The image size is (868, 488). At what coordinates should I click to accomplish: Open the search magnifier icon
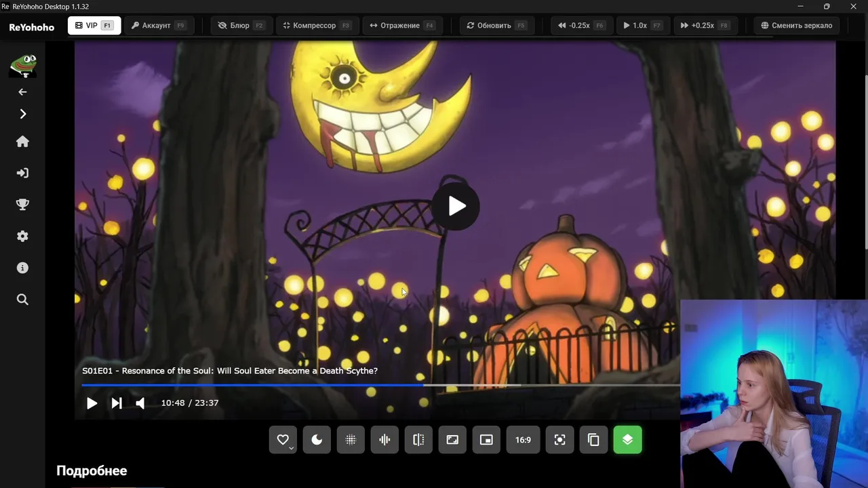(22, 300)
